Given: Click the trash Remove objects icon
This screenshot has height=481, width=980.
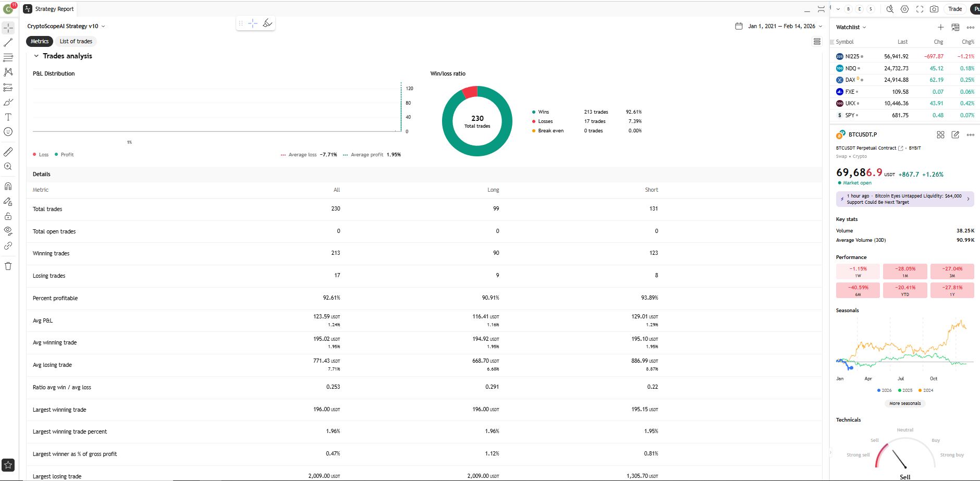Looking at the screenshot, I should [8, 266].
